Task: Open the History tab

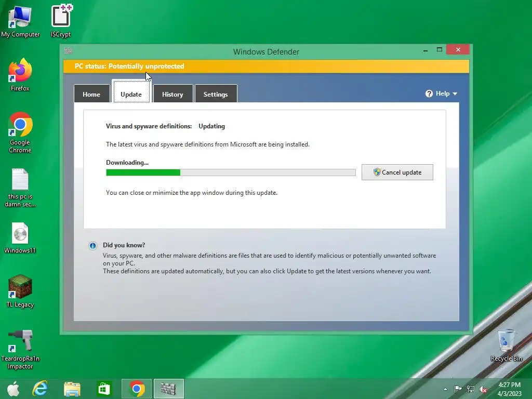Action: [x=172, y=94]
